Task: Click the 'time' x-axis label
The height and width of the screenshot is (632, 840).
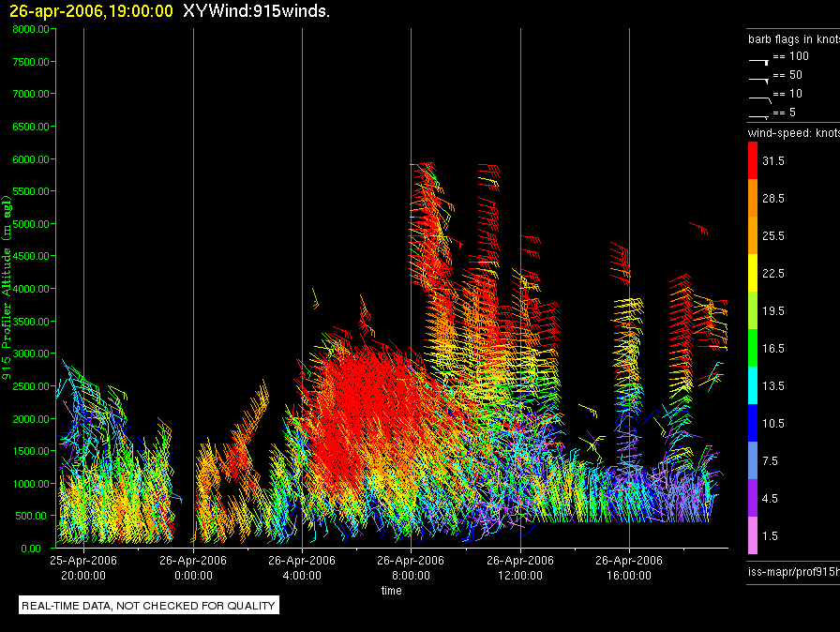Action: (392, 590)
